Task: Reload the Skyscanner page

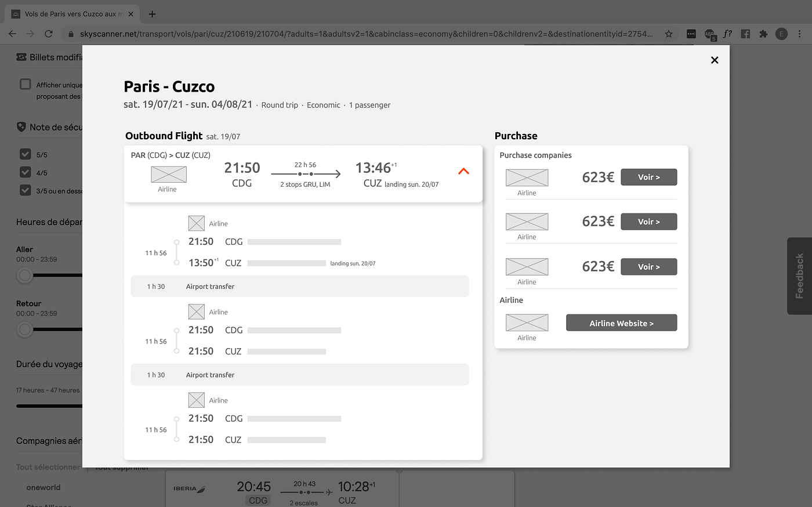Action: [49, 34]
